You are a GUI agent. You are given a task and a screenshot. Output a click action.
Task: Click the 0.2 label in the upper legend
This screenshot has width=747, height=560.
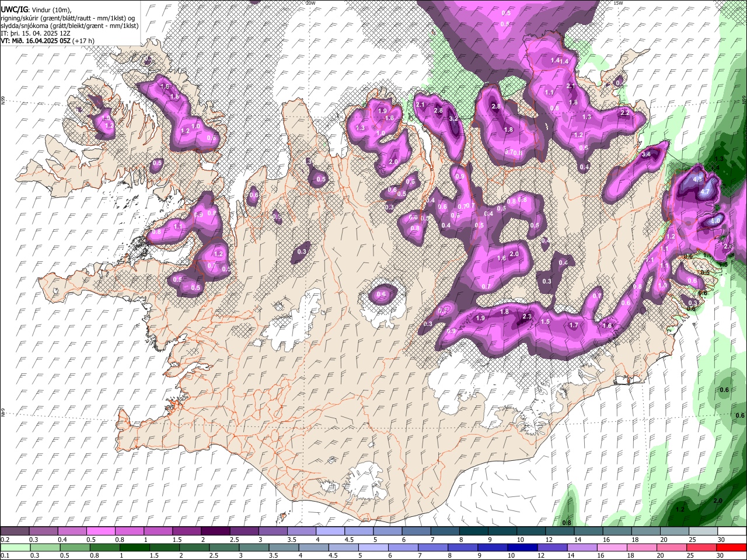[4, 540]
